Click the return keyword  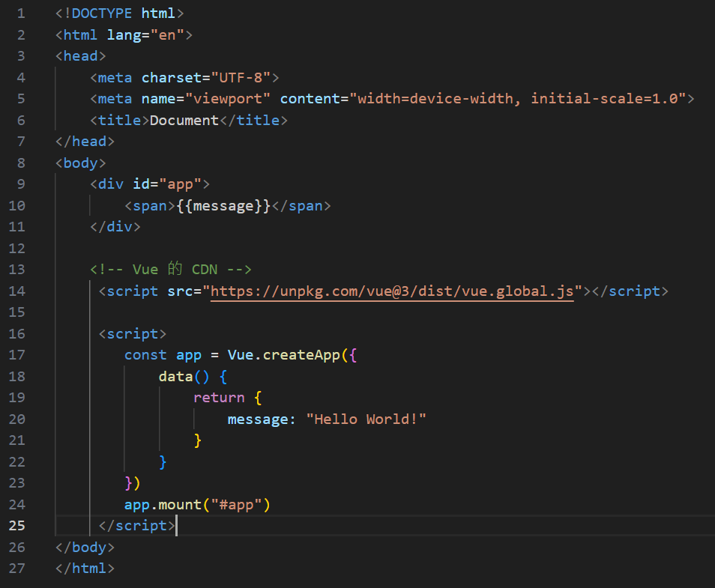(219, 398)
